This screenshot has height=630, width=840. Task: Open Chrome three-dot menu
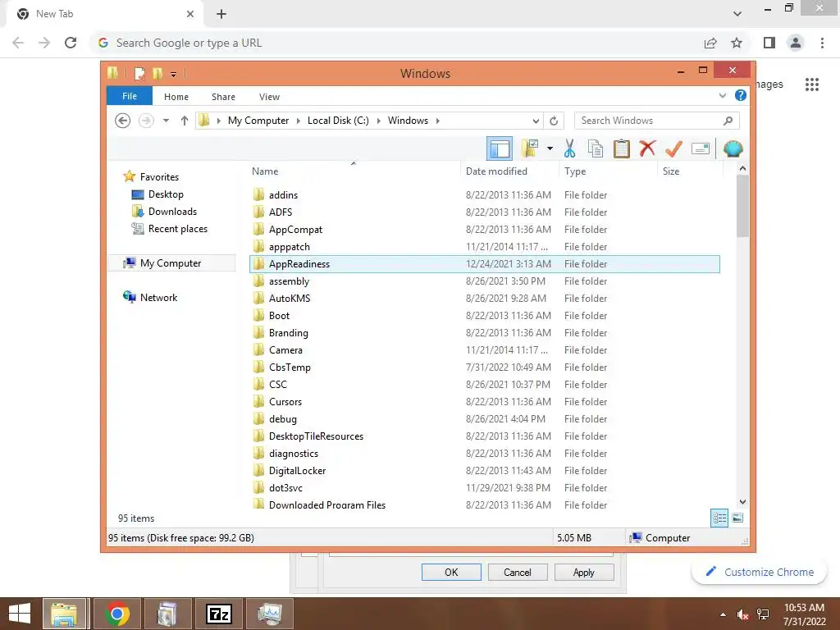822,43
